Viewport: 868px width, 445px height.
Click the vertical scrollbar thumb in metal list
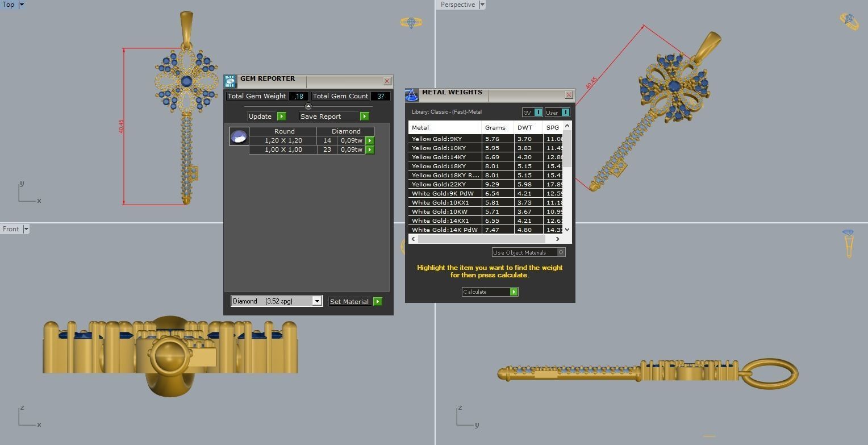click(x=567, y=148)
